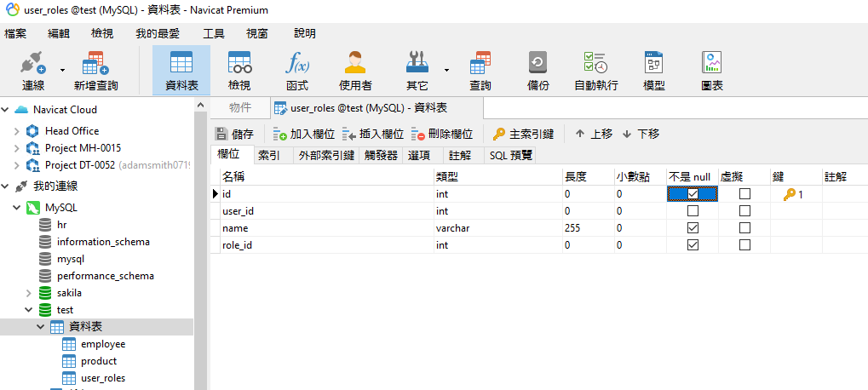Expand the Head Office node
Viewport: 868px width, 390px height.
[x=16, y=131]
